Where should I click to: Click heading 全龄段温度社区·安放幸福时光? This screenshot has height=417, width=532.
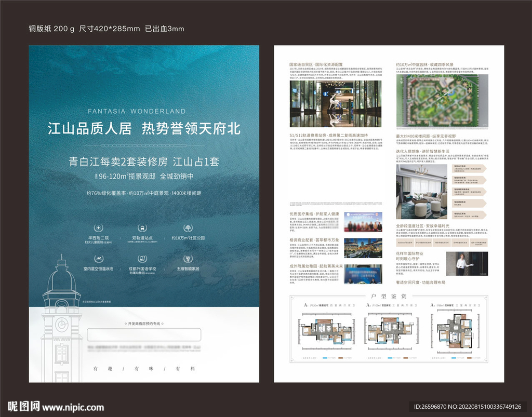(x=423, y=226)
